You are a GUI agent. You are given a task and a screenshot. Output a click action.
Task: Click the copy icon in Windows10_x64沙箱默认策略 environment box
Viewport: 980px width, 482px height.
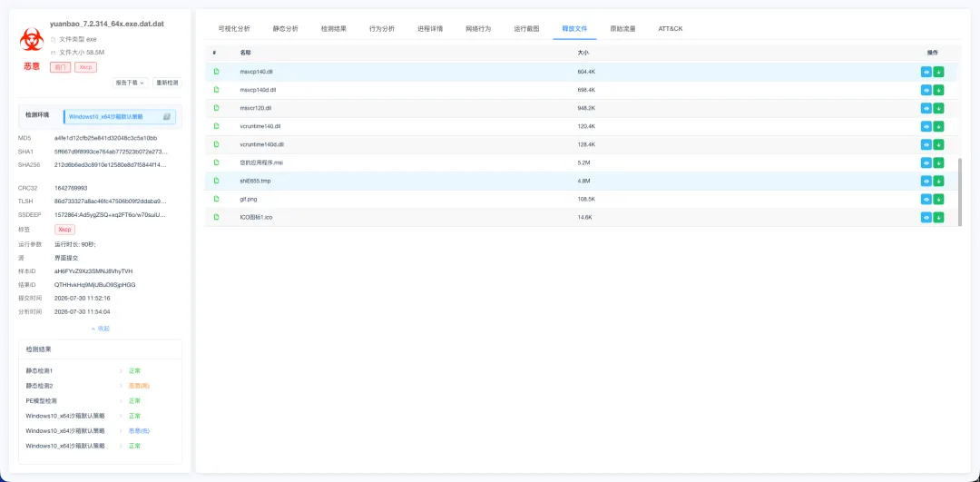click(167, 116)
